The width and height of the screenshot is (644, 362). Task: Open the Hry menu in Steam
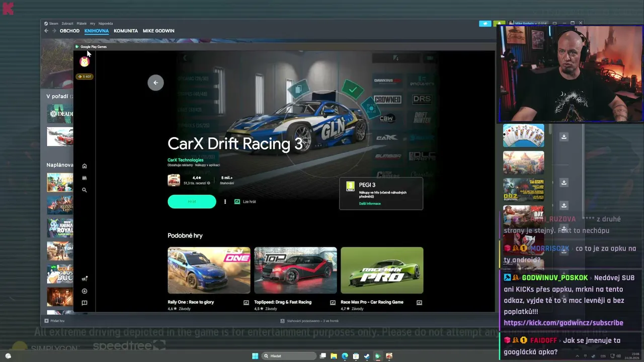pos(93,24)
